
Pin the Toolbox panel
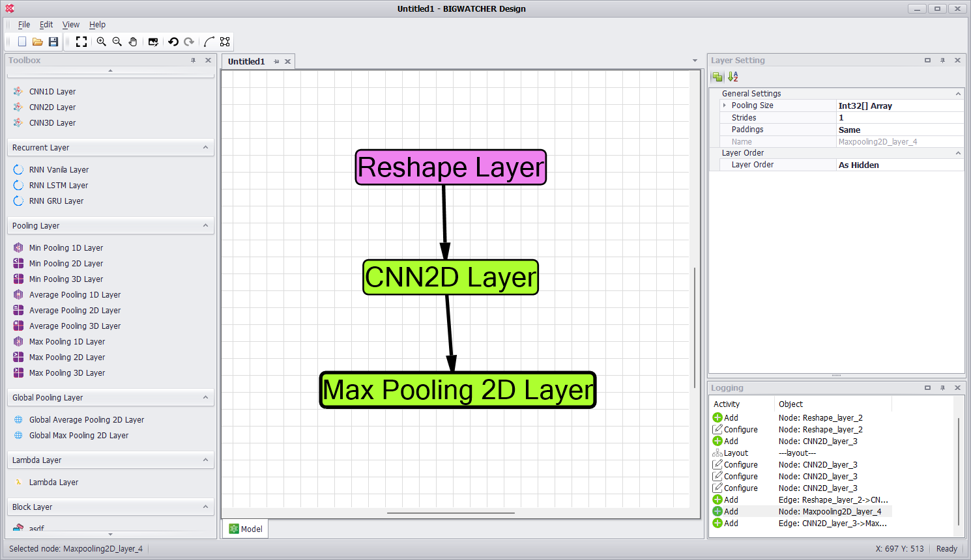(193, 61)
